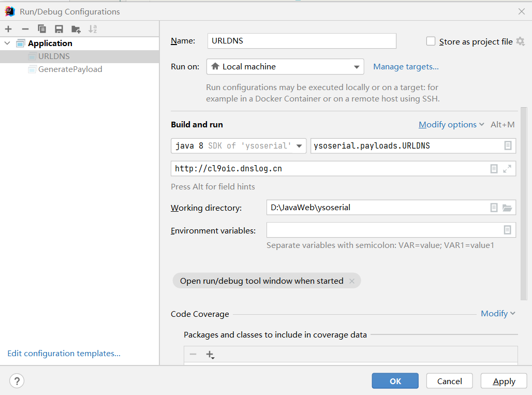
Task: Remove the 'Open run/debug tool window' chip
Action: (352, 281)
